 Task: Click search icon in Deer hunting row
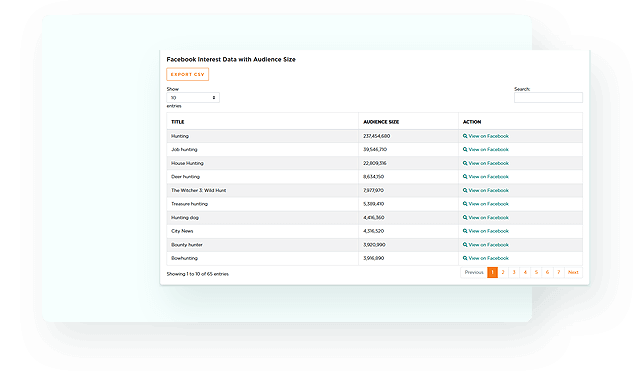(465, 176)
